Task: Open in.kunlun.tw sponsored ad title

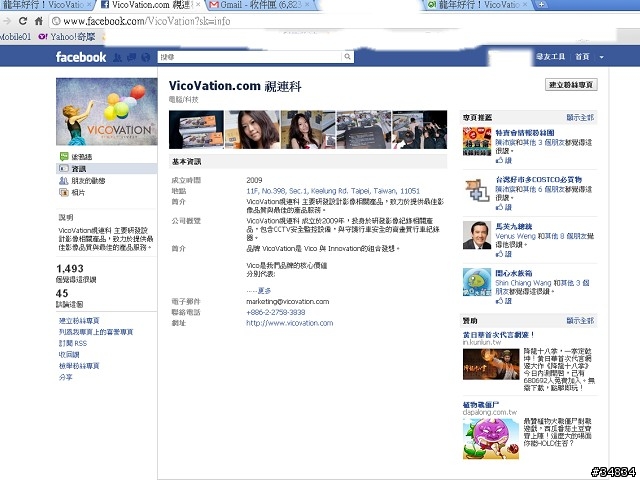Action: tap(498, 335)
